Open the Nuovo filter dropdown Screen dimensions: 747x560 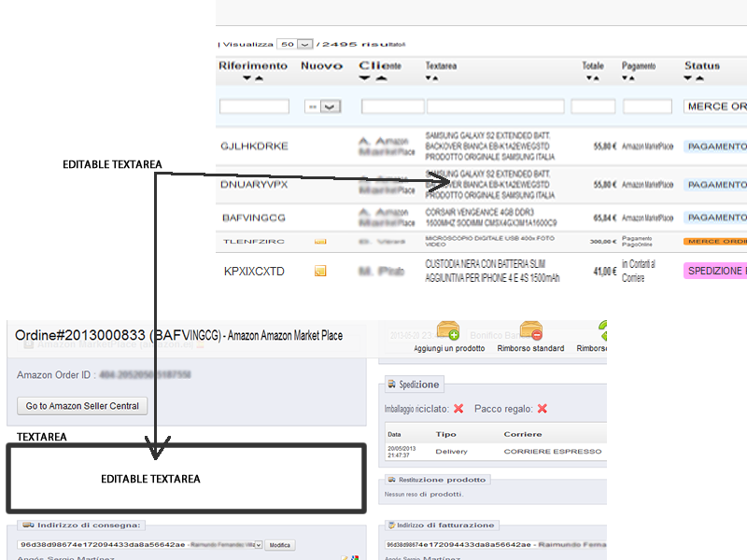[322, 106]
